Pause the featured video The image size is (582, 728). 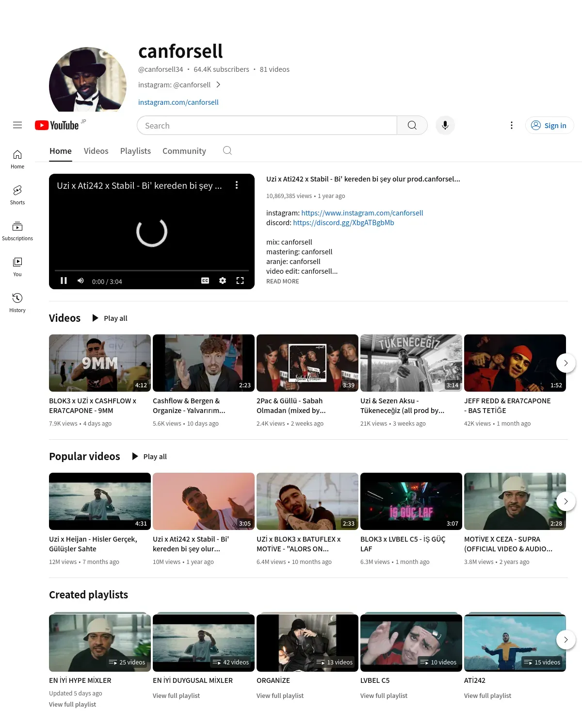64,281
